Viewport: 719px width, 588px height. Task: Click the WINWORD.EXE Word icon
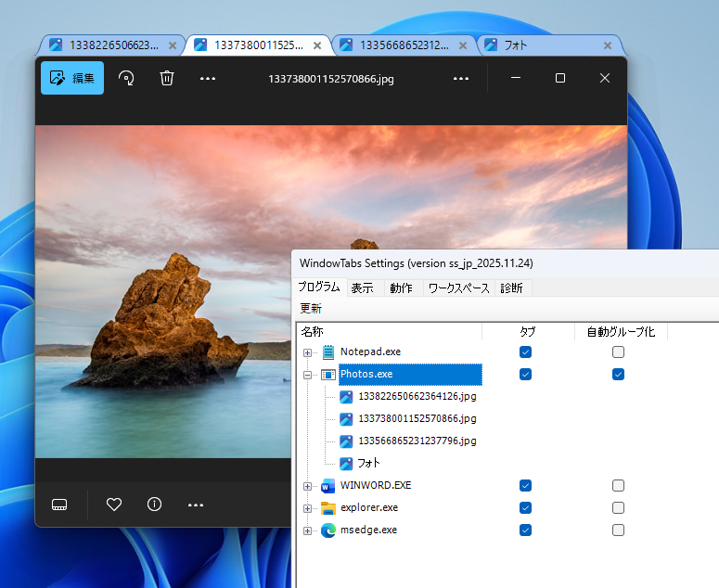[x=328, y=486]
